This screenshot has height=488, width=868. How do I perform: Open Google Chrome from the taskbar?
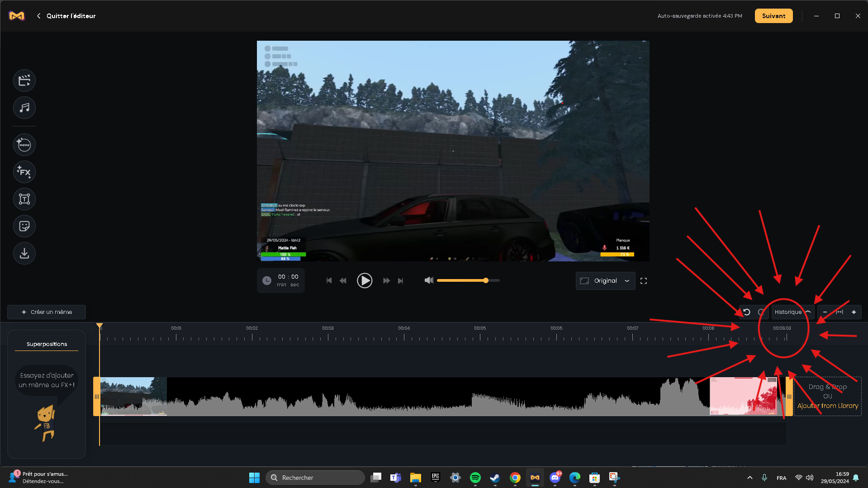515,478
